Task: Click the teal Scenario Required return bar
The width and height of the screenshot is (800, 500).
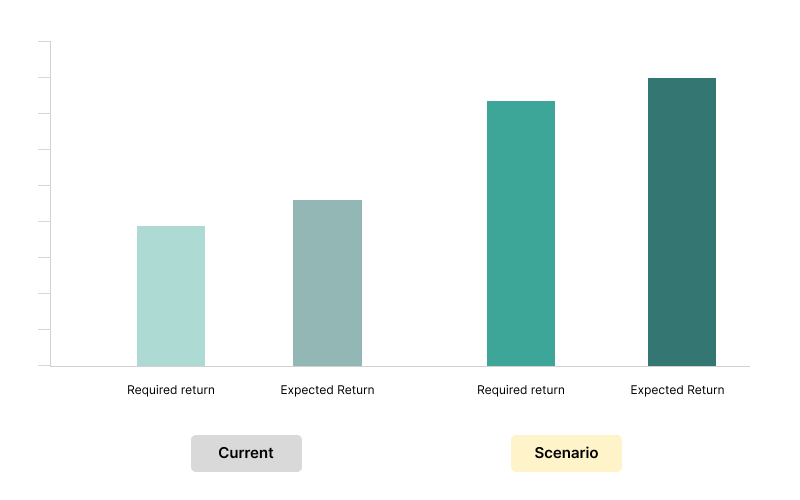Action: tap(521, 233)
